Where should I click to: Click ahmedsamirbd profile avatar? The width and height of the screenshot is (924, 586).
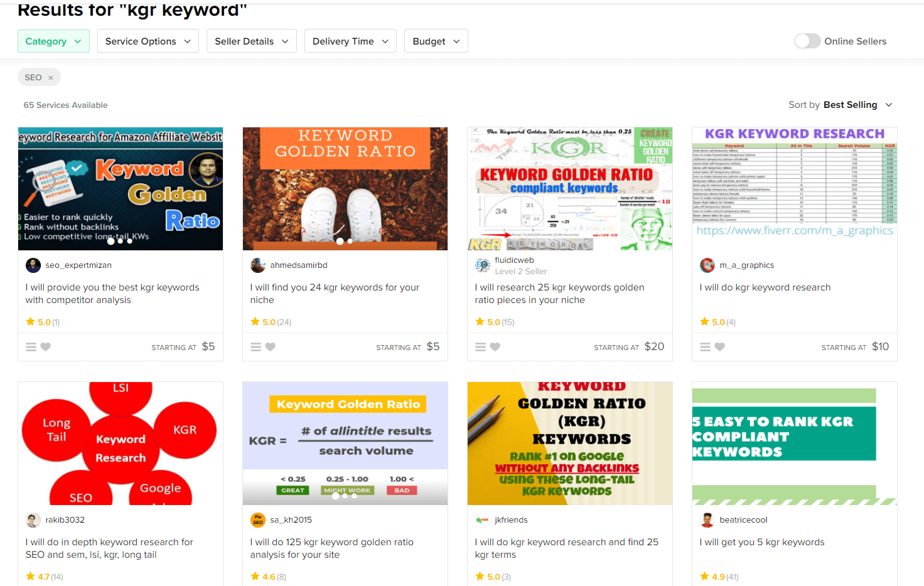[258, 265]
